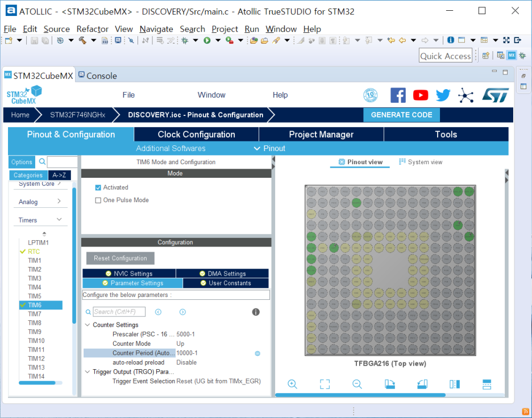Open the Twitter bird icon link

coord(443,95)
